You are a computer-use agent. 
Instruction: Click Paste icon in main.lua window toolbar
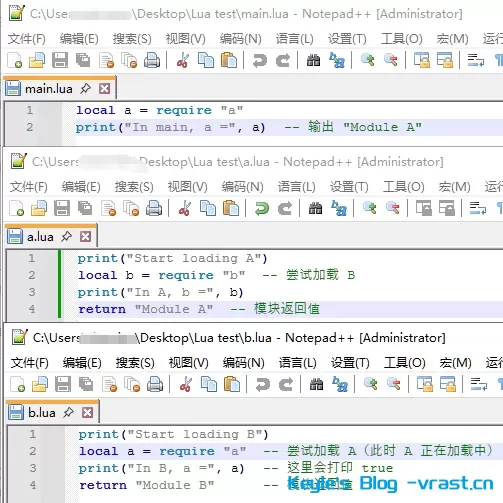229,61
